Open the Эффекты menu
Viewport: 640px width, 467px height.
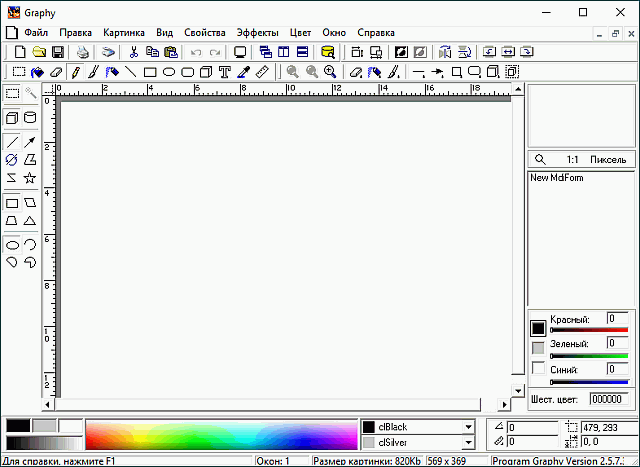tap(257, 32)
